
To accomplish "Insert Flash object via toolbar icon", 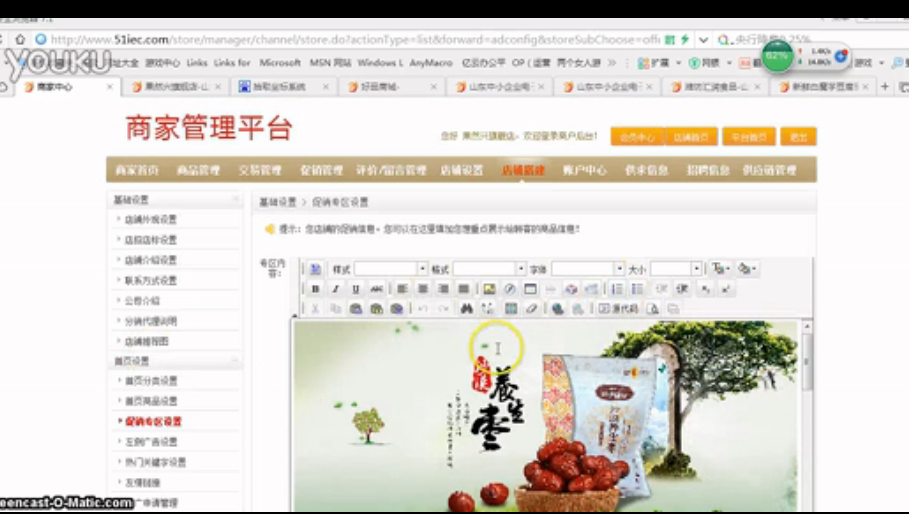I will (x=510, y=289).
